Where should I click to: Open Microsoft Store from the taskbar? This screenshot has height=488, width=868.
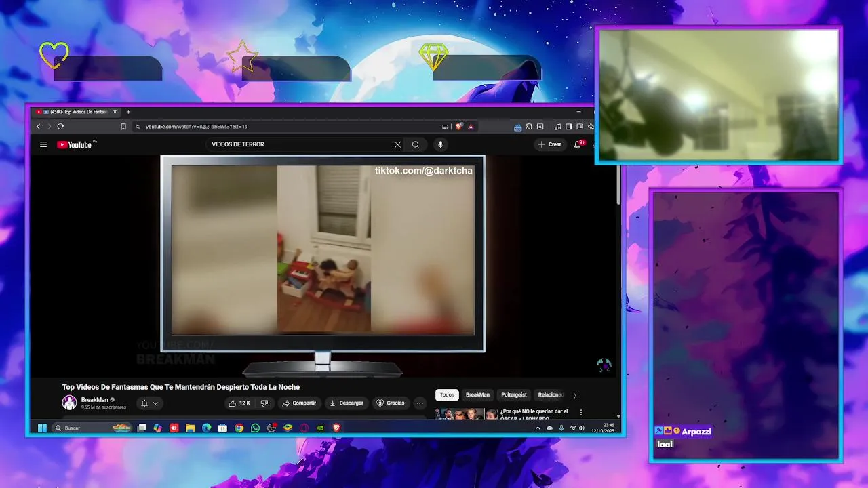point(223,428)
